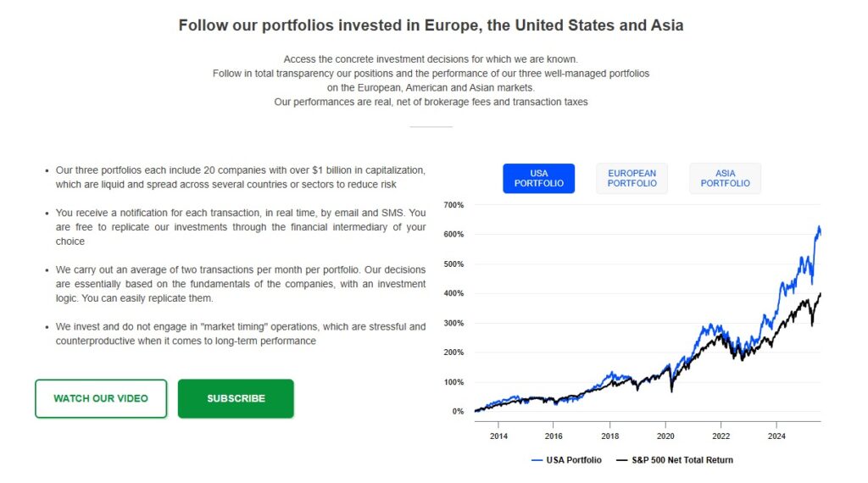The image size is (868, 483).
Task: Click the Watch Our Video button
Action: pos(101,398)
